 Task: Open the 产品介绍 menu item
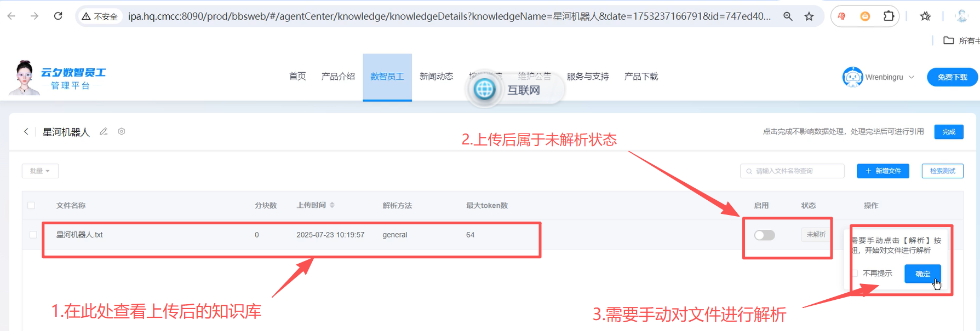338,77
